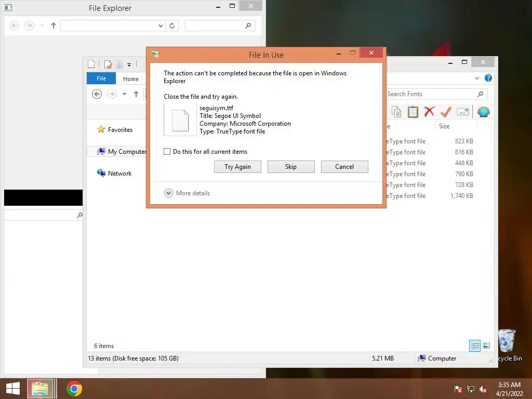This screenshot has width=532, height=399.
Task: Click Computer in status bar
Action: pos(437,358)
